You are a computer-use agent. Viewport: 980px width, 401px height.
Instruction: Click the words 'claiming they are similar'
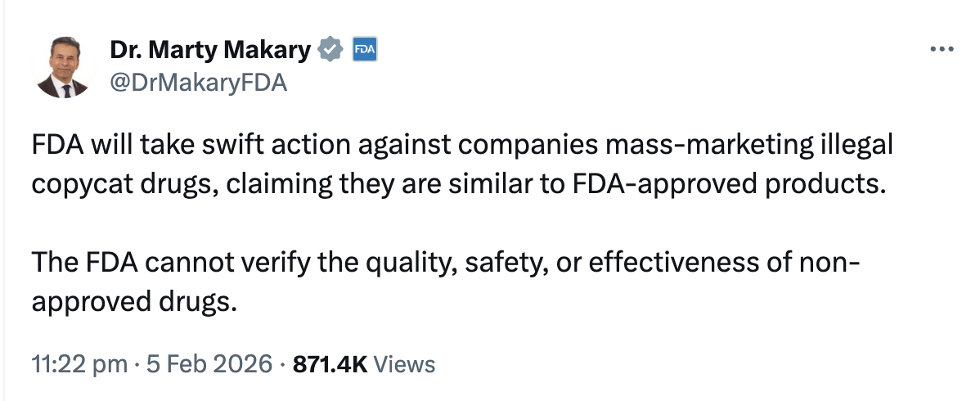pos(339,182)
